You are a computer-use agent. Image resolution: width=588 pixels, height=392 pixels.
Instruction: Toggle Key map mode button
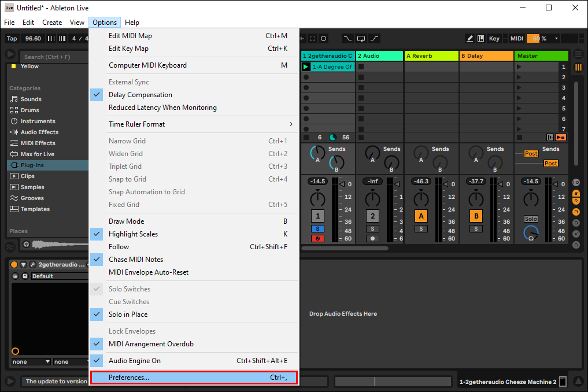pyautogui.click(x=494, y=38)
